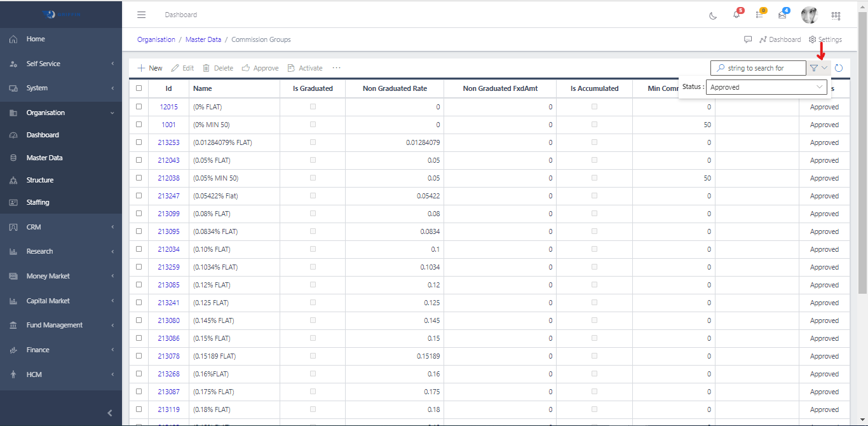The image size is (868, 426).
Task: Click the hamburger menu icon
Action: click(141, 15)
